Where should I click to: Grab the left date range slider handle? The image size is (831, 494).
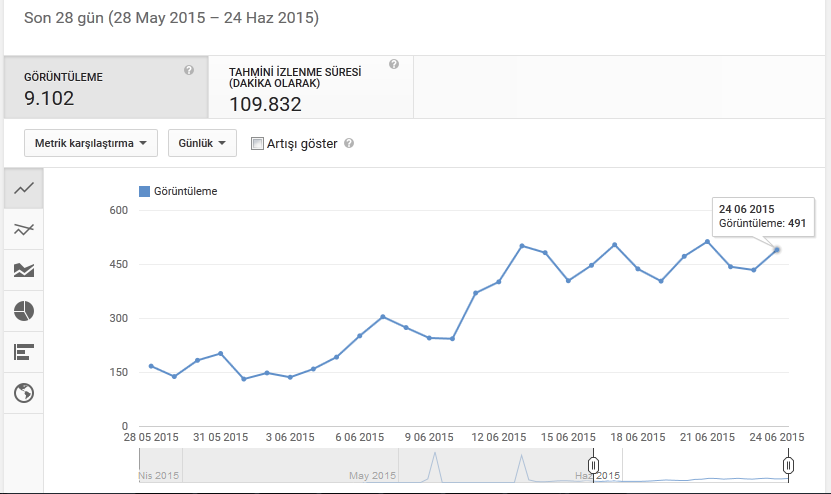click(x=594, y=465)
